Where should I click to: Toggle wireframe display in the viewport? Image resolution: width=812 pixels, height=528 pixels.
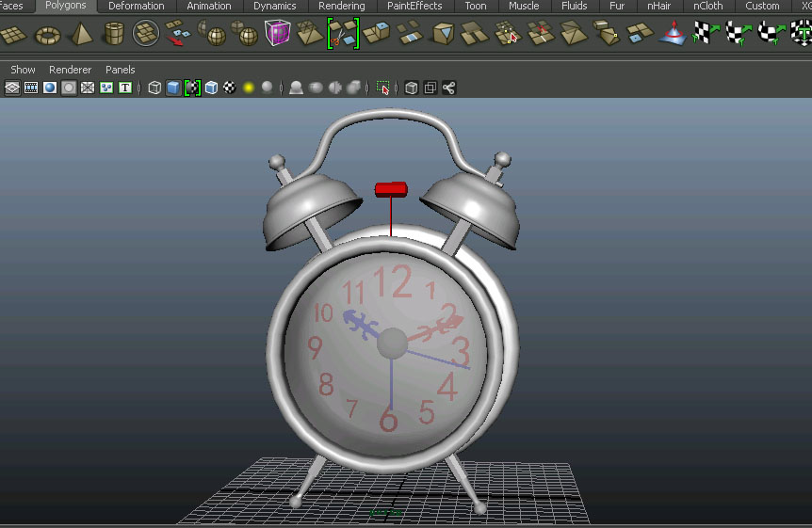pyautogui.click(x=154, y=88)
